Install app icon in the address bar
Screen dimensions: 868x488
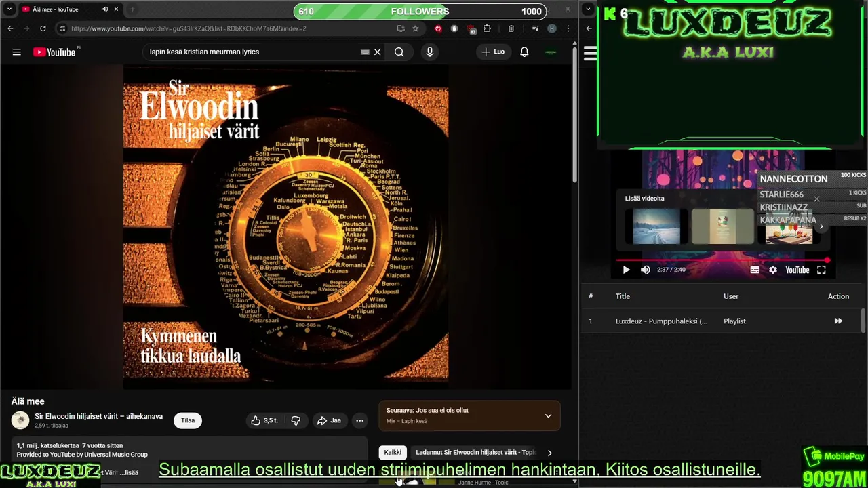click(401, 28)
